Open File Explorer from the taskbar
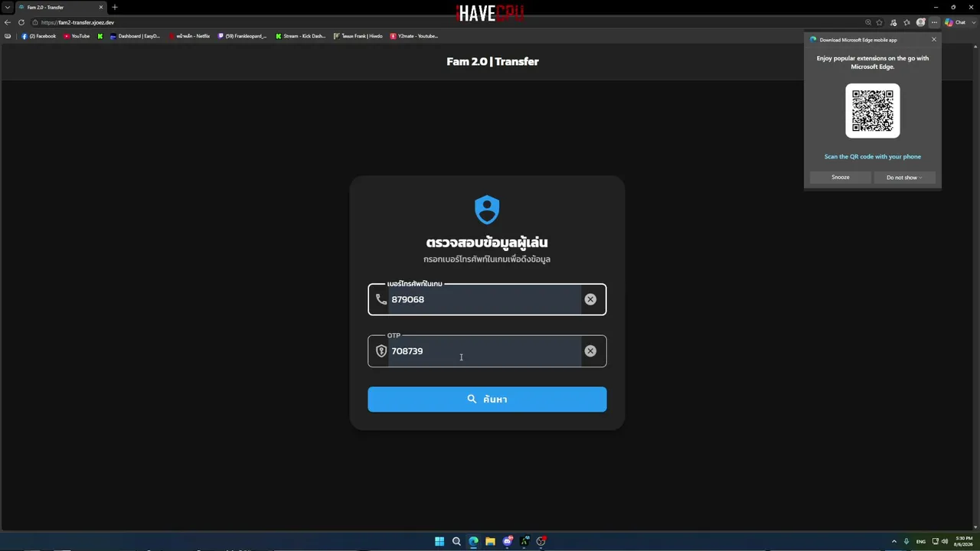The image size is (980, 551). (490, 541)
